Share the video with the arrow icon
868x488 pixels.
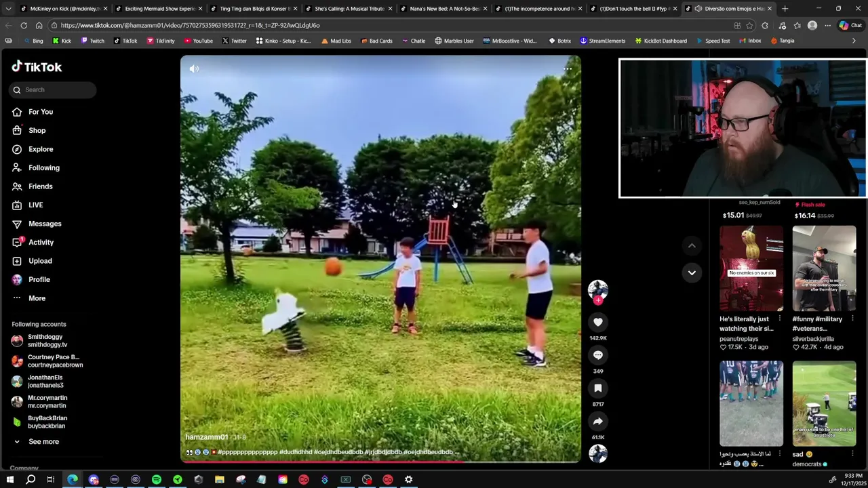point(597,422)
